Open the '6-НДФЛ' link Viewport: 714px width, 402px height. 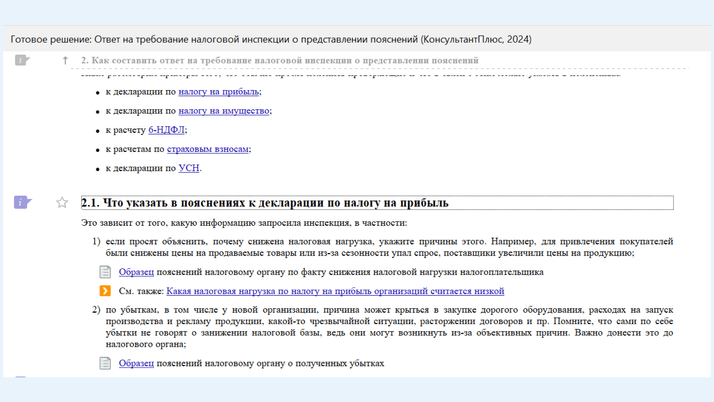point(167,130)
